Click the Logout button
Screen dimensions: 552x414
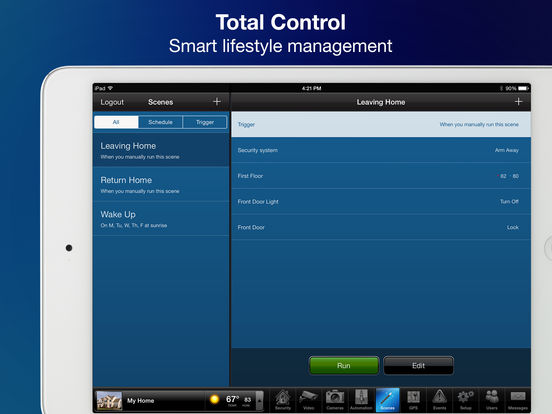tap(112, 102)
